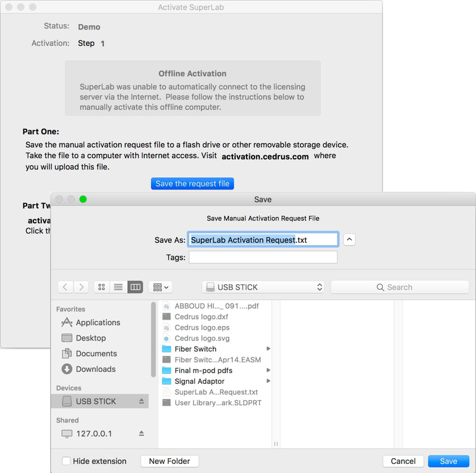Screen dimensions: 476x473
Task: Click the Search field
Action: point(399,287)
